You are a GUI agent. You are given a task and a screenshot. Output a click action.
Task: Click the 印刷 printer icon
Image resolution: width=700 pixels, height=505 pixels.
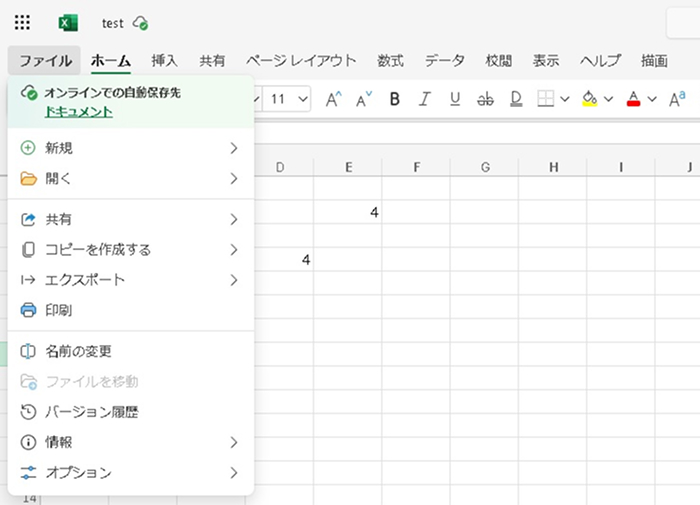[29, 310]
